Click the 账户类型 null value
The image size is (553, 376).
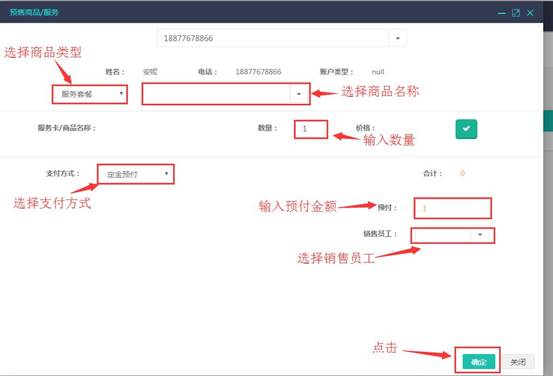click(378, 72)
